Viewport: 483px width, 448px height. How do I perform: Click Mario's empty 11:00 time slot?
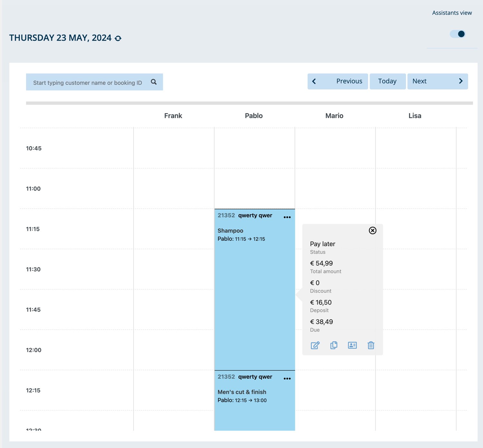(x=335, y=188)
